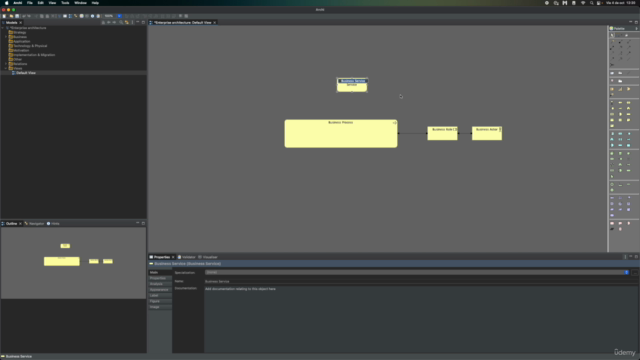
Task: Open the Models panel view menu
Action: click(x=132, y=22)
